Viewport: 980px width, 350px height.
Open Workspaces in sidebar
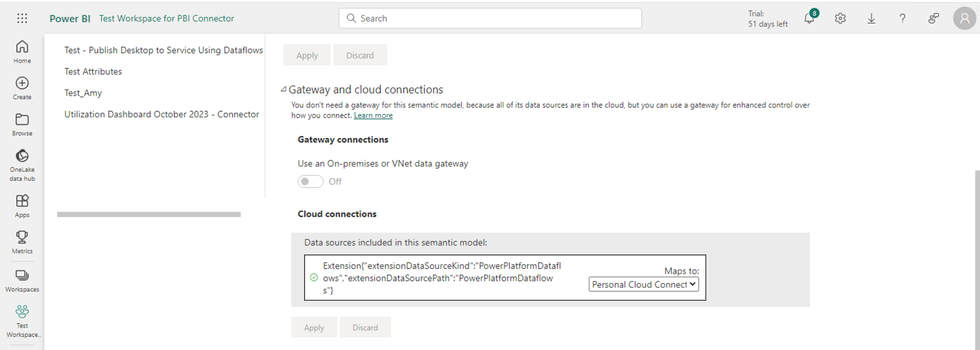(x=22, y=280)
